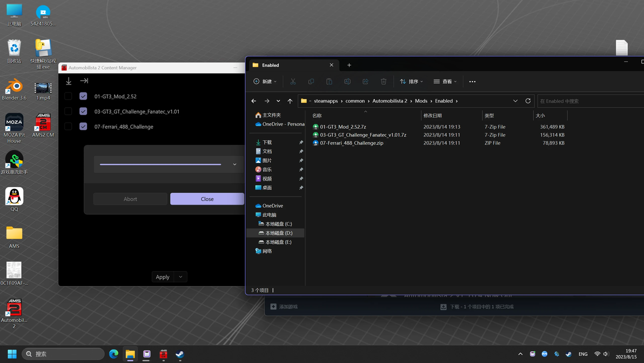The width and height of the screenshot is (644, 363).
Task: Open the 排序 sort dropdown
Action: click(x=412, y=82)
